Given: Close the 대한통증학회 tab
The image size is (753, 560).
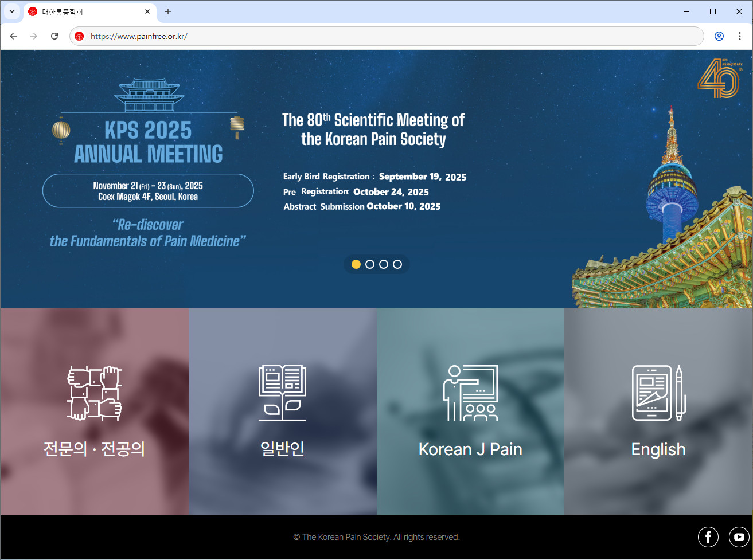Looking at the screenshot, I should tap(147, 11).
